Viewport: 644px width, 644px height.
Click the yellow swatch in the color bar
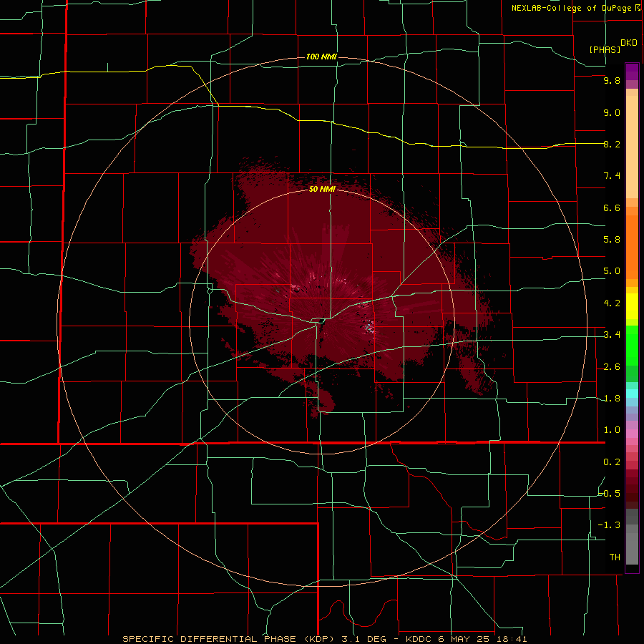[632, 306]
